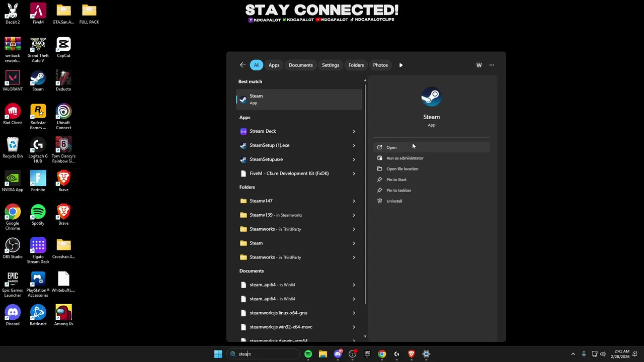Expand the SteamSetup.exe result arrow
The image size is (644, 362).
(x=354, y=159)
